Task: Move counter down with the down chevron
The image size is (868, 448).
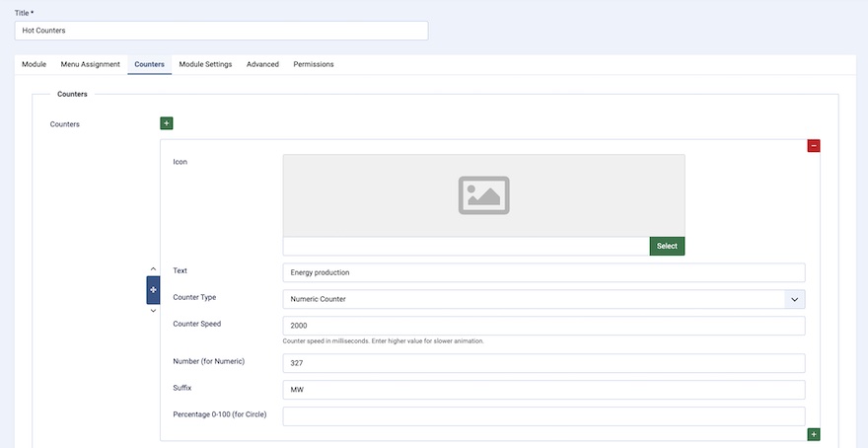Action: tap(153, 311)
